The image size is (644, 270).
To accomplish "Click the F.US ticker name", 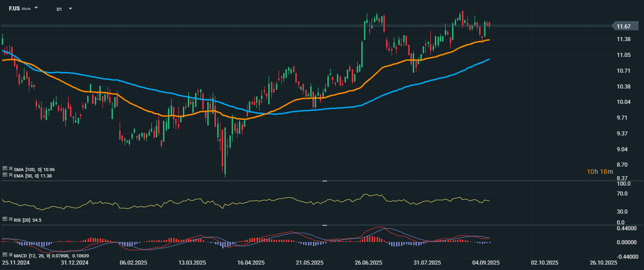I will pos(14,9).
